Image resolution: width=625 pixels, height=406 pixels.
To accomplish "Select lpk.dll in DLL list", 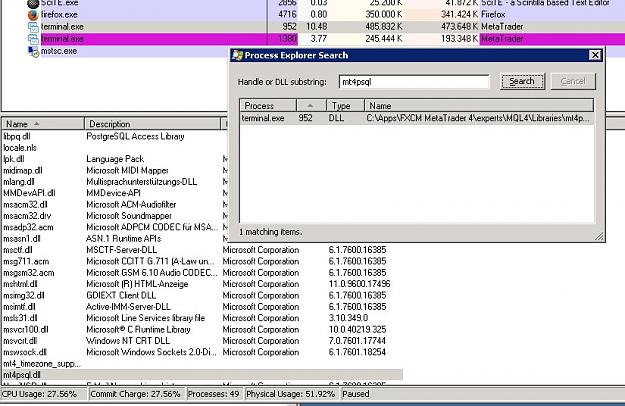I will point(14,159).
